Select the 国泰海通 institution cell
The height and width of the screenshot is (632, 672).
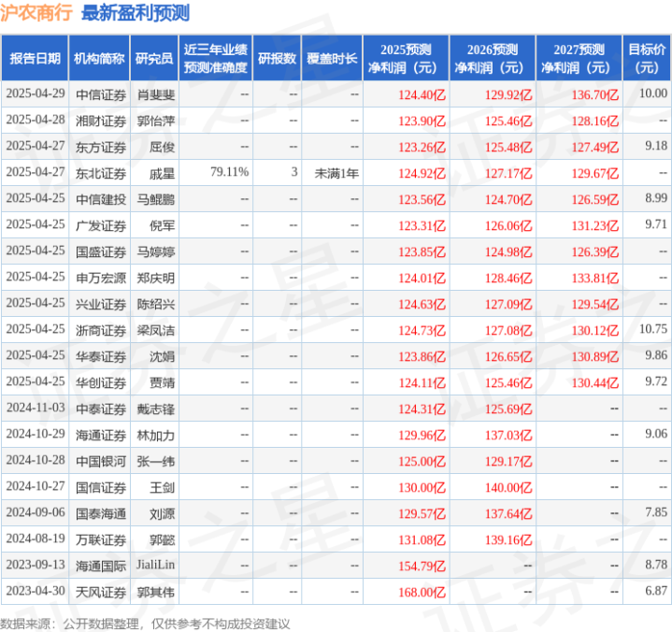pyautogui.click(x=101, y=513)
